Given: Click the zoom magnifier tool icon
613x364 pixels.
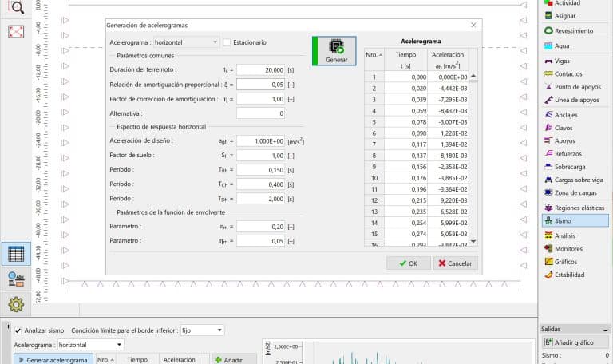Looking at the screenshot, I should [x=16, y=7].
